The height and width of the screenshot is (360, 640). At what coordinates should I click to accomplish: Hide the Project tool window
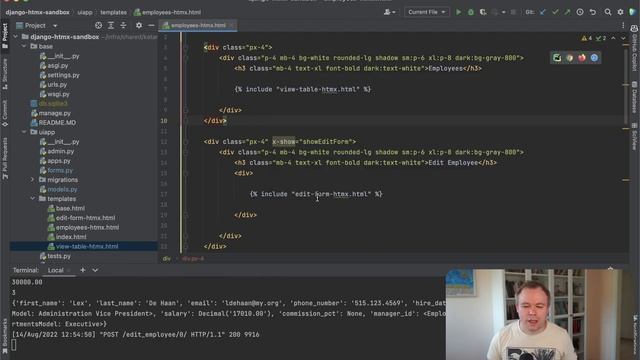(x=151, y=25)
